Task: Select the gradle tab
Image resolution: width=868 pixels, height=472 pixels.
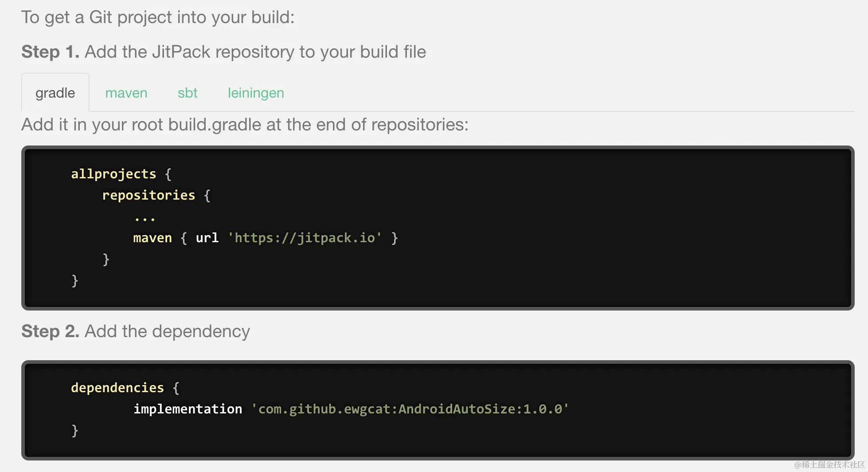Action: coord(55,93)
